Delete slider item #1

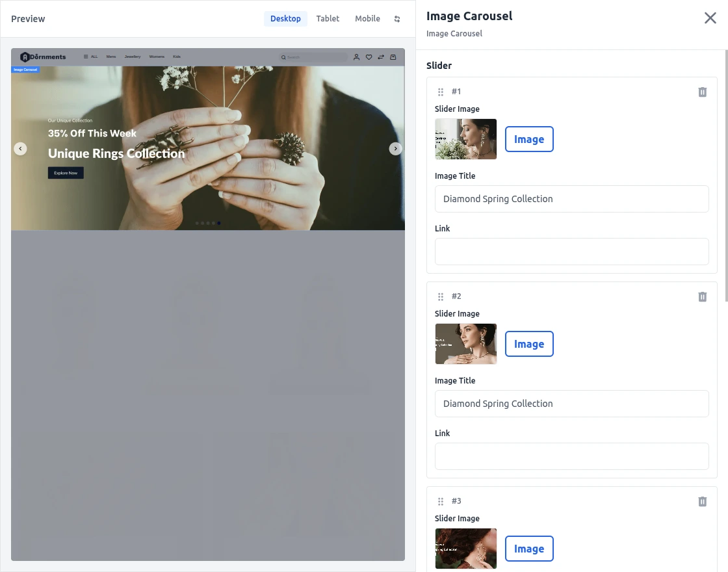pyautogui.click(x=703, y=92)
